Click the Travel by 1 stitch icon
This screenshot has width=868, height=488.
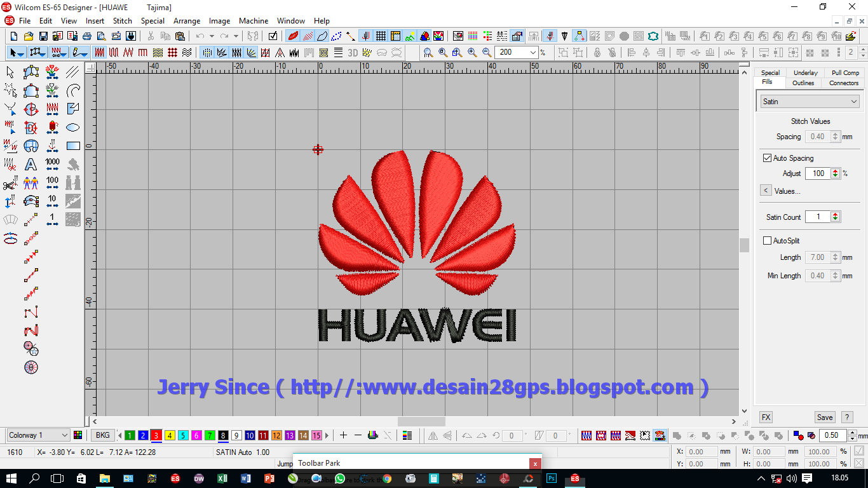(52, 220)
